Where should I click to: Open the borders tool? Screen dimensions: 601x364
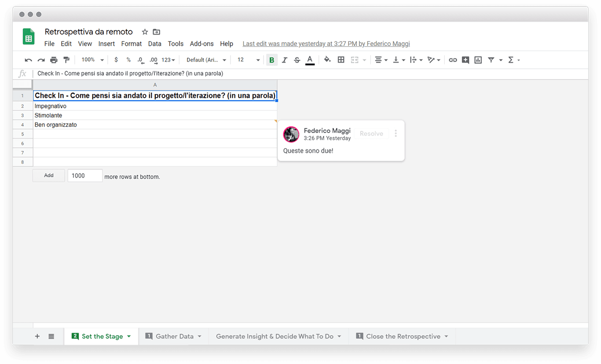tap(341, 60)
